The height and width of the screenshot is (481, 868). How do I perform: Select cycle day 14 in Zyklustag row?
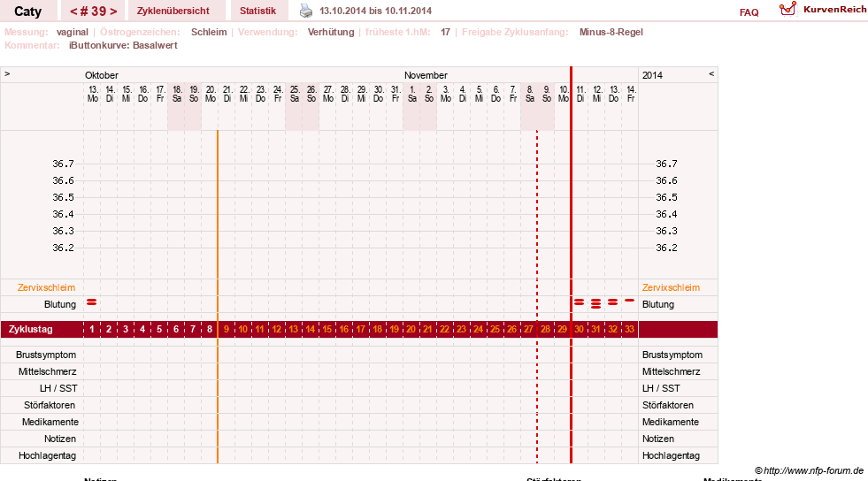click(310, 329)
